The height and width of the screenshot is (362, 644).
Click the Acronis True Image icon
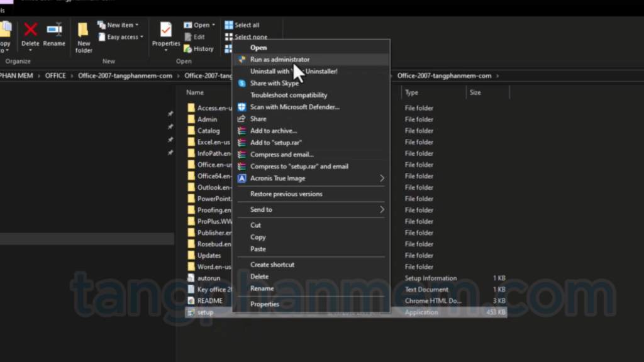coord(242,178)
